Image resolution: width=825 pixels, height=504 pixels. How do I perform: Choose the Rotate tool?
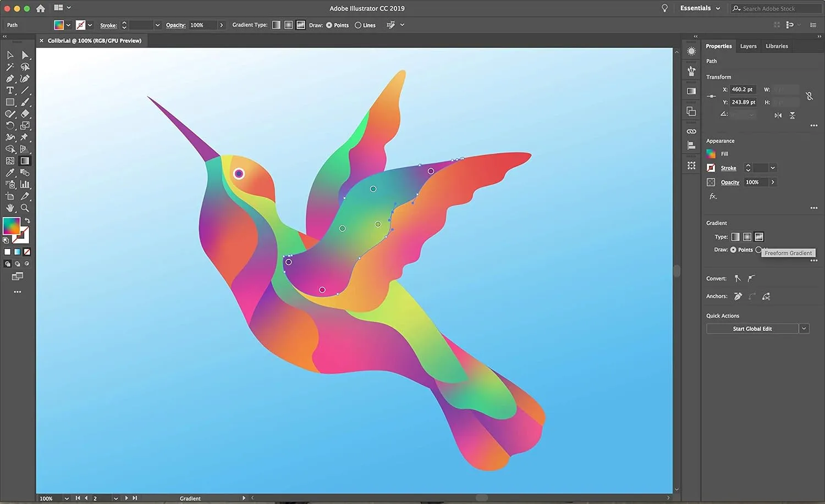point(9,125)
